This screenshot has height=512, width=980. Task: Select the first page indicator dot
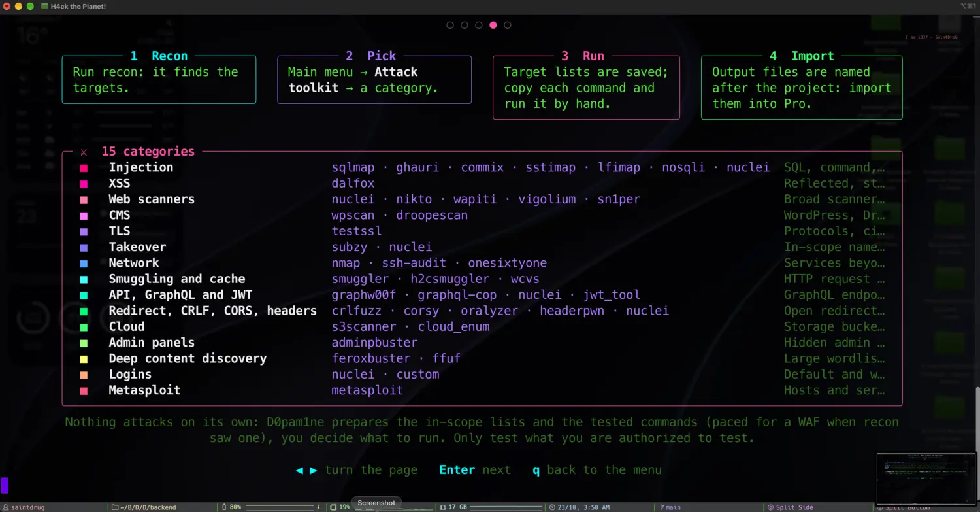pyautogui.click(x=450, y=25)
